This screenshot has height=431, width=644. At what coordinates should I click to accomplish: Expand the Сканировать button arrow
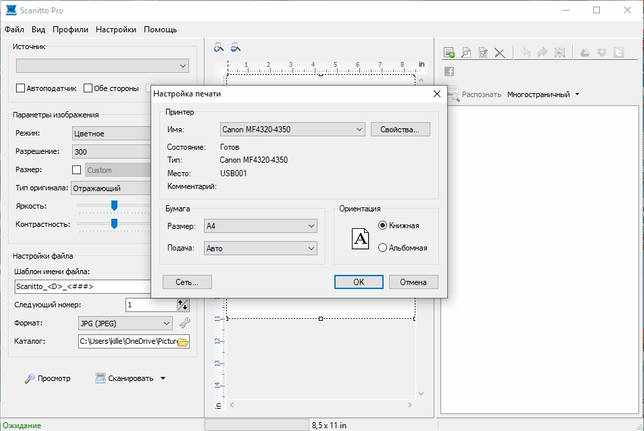[163, 378]
